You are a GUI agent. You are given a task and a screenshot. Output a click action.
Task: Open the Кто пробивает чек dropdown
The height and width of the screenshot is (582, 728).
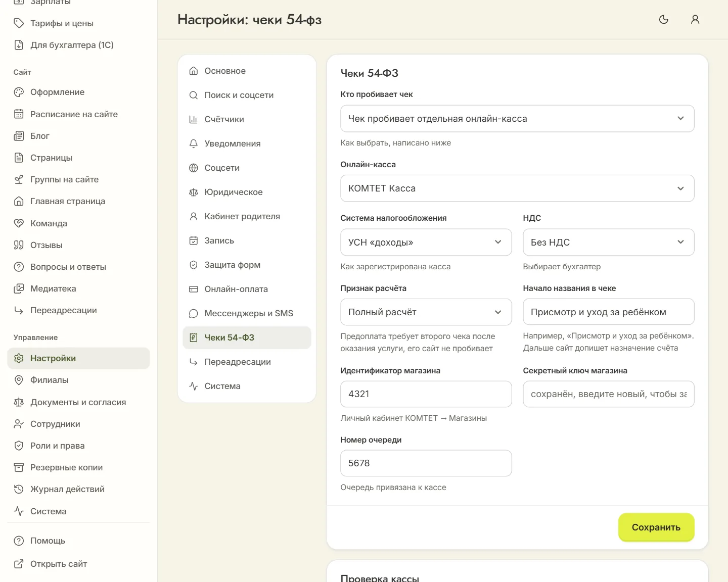(x=517, y=119)
